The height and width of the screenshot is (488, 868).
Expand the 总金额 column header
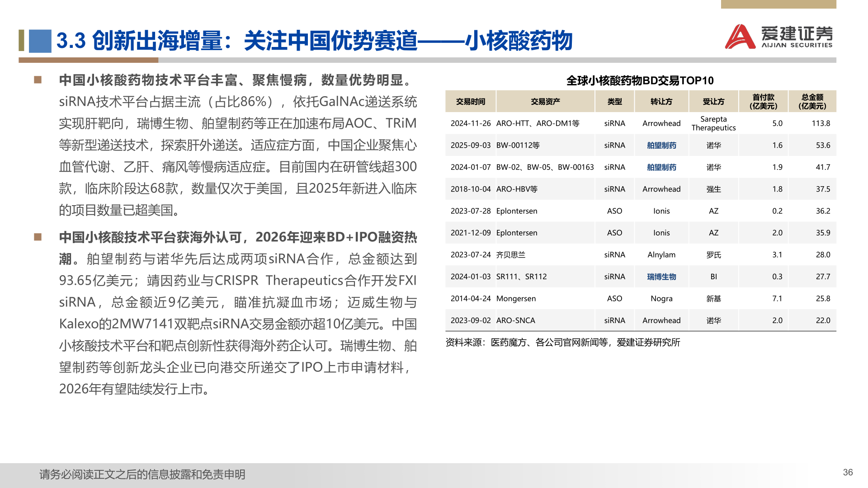(x=811, y=101)
